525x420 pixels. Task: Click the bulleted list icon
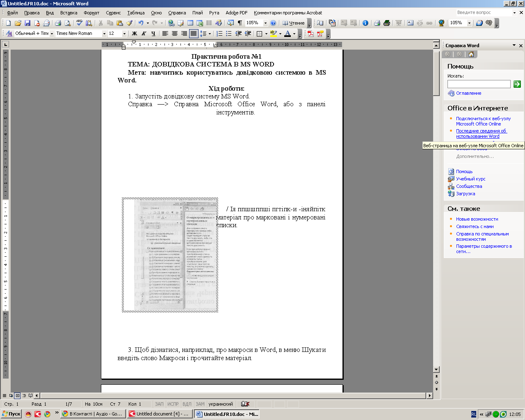click(x=229, y=34)
